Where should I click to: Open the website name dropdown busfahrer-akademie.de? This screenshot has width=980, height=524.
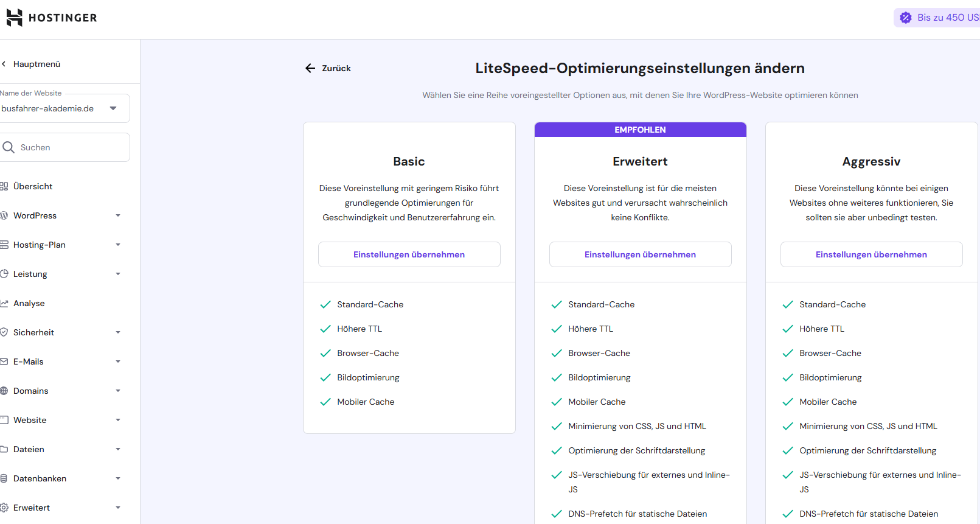pos(64,108)
